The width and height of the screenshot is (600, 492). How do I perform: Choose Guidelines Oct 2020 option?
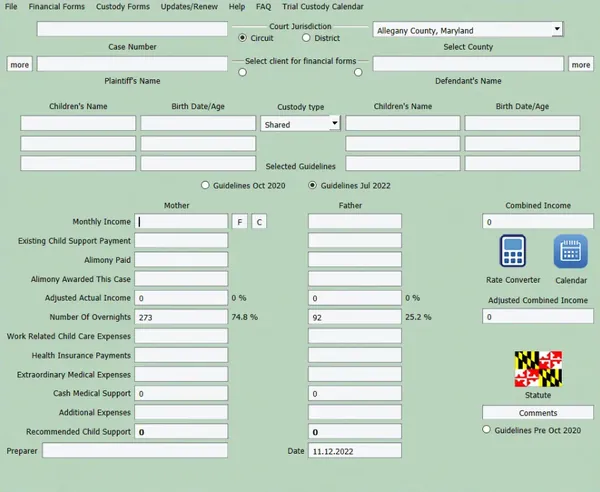tap(205, 185)
